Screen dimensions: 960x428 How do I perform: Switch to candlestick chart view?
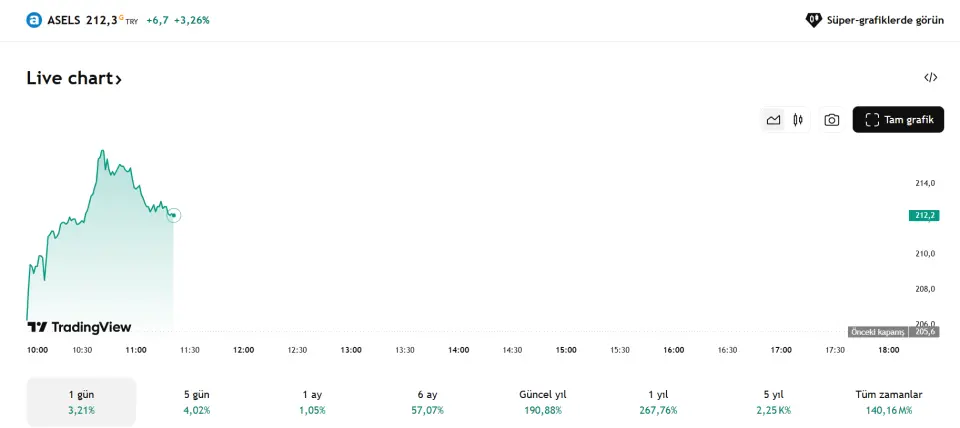point(798,120)
